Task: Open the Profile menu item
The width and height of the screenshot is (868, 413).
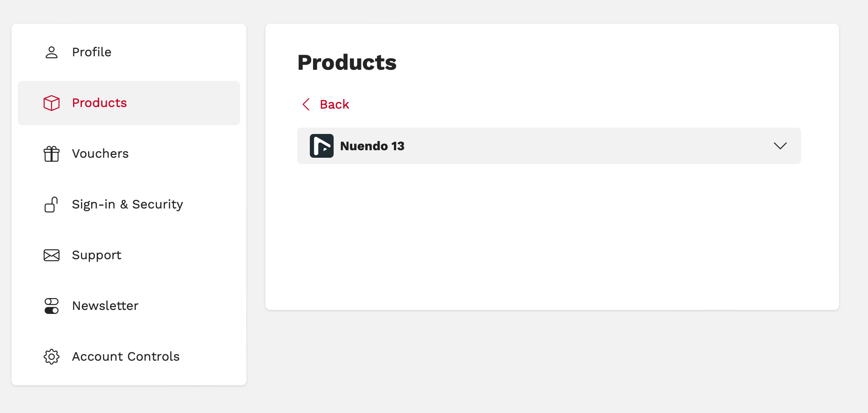Action: pos(92,52)
